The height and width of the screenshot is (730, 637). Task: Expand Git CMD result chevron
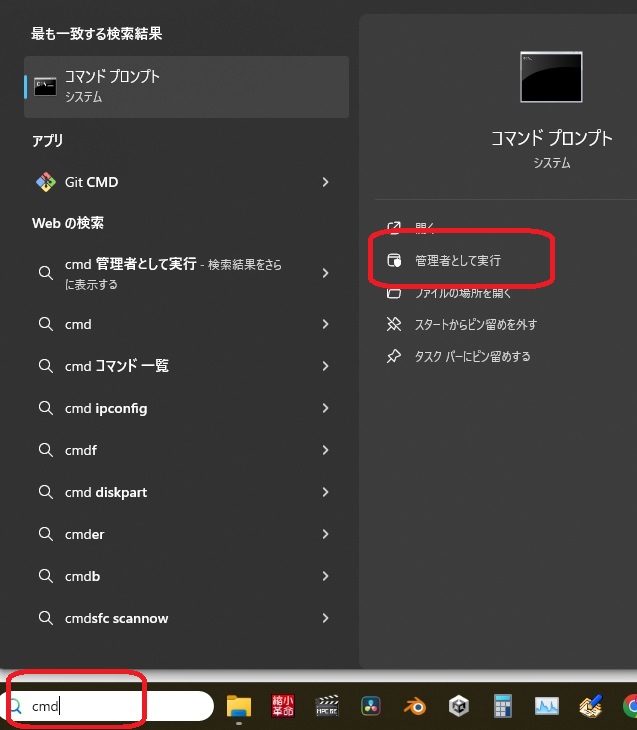coord(325,182)
